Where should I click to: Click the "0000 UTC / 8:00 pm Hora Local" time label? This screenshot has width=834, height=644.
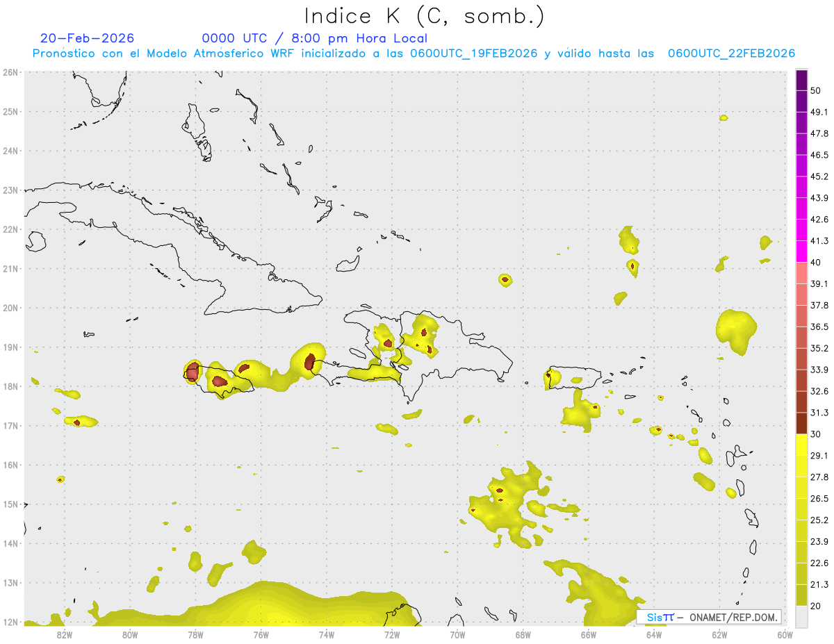(314, 38)
